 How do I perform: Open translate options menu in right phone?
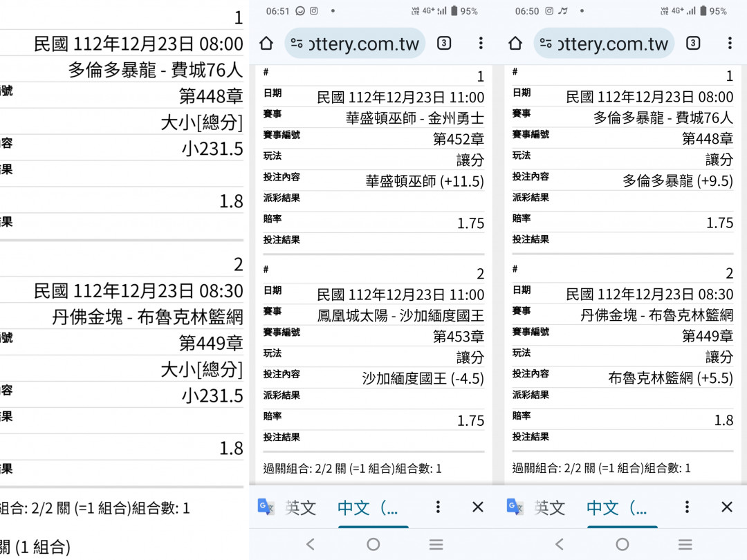687,507
